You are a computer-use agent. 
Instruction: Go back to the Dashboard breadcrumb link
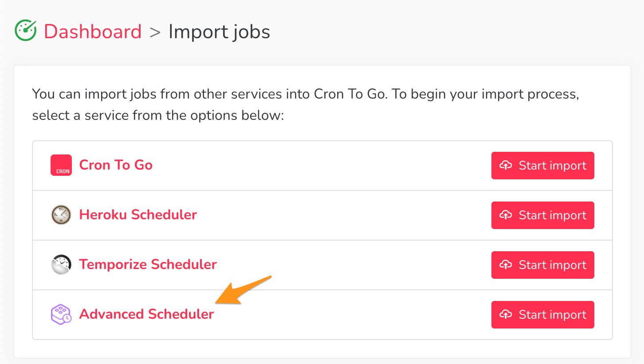tap(93, 32)
